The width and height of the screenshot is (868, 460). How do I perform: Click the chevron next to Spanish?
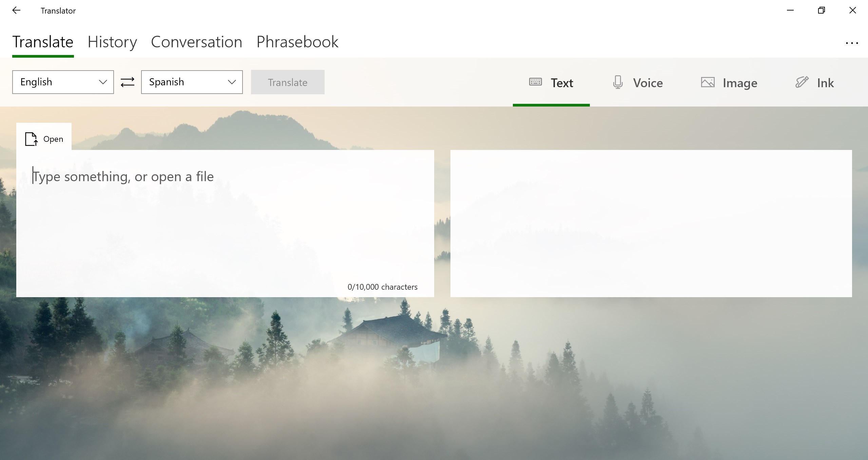click(x=232, y=82)
